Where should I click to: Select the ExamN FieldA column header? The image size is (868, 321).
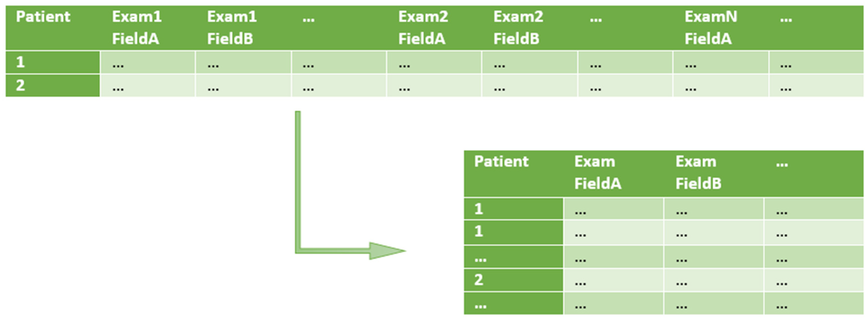pos(711,28)
